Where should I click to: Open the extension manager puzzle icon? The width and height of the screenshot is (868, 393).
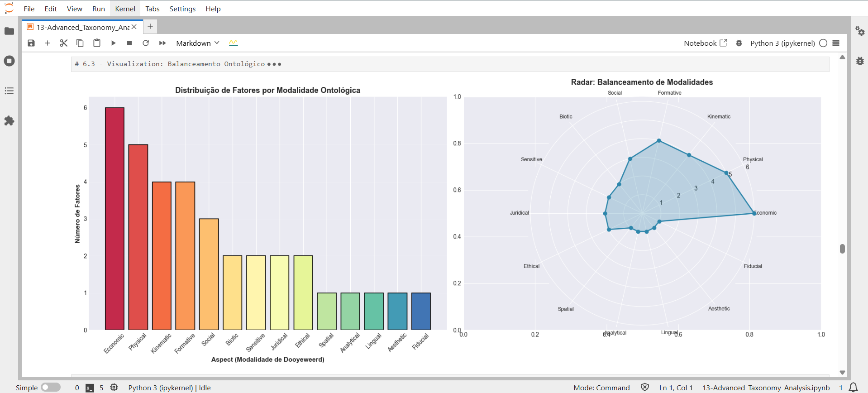tap(9, 121)
